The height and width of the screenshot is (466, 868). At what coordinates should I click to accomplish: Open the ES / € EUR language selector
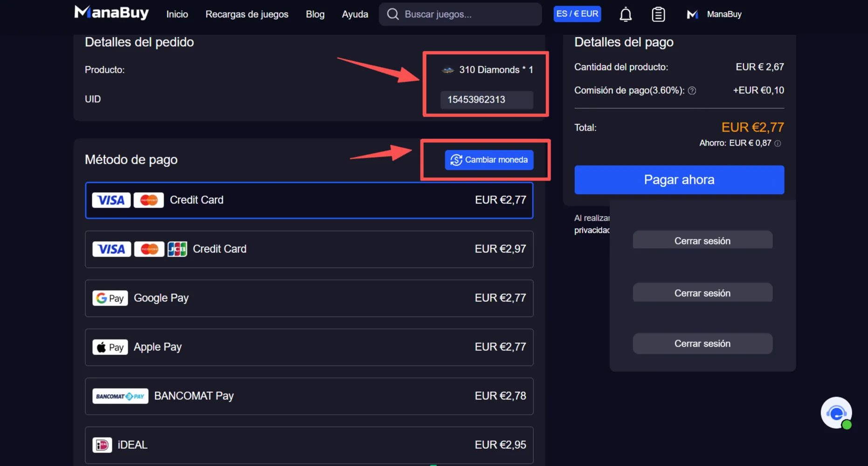tap(577, 14)
